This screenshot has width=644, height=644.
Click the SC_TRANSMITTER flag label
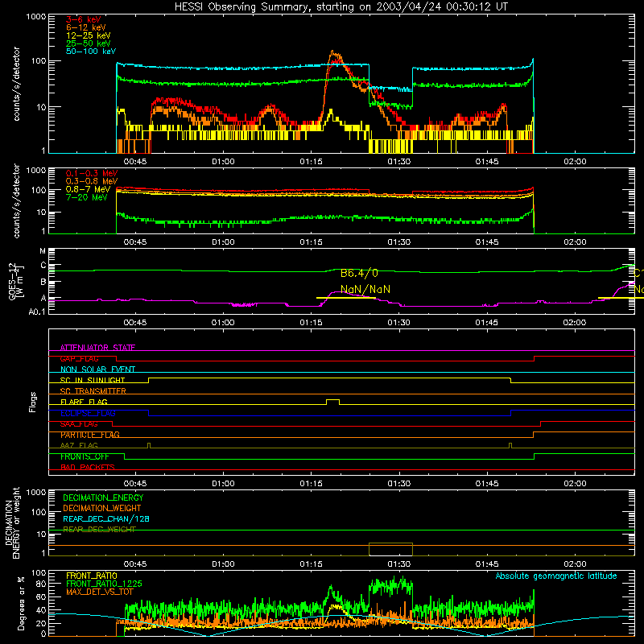click(x=93, y=391)
